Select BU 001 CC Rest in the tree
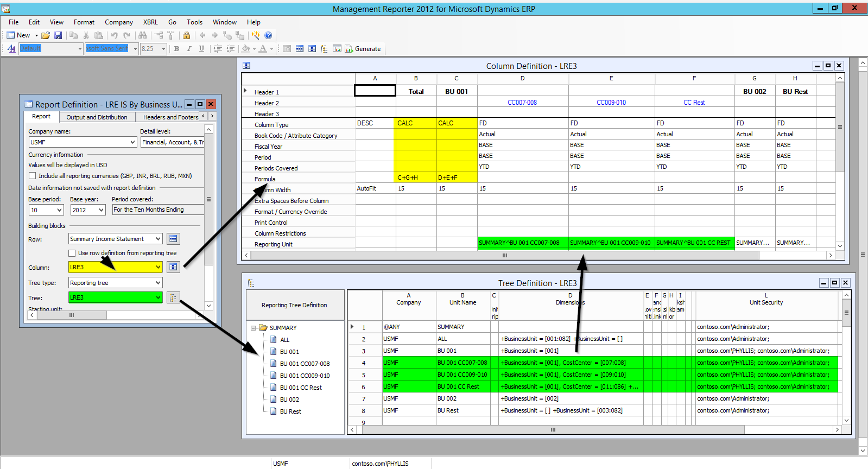 [301, 388]
